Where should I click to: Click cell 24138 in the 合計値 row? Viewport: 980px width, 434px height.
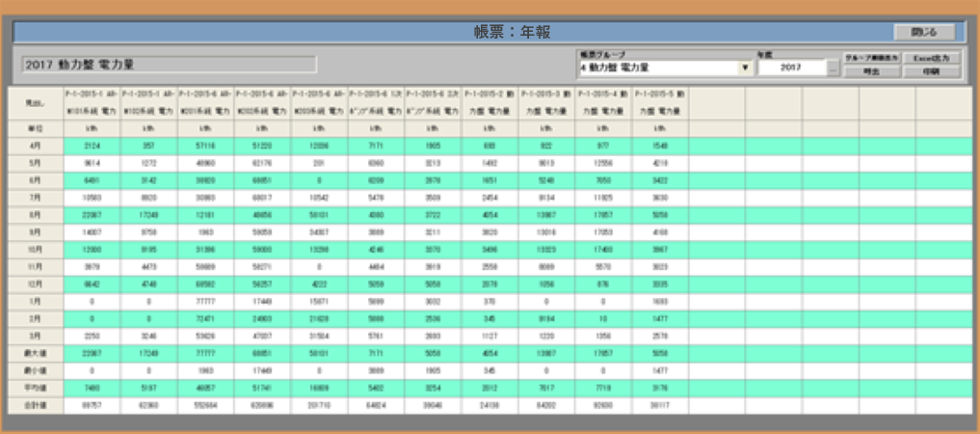tap(490, 406)
